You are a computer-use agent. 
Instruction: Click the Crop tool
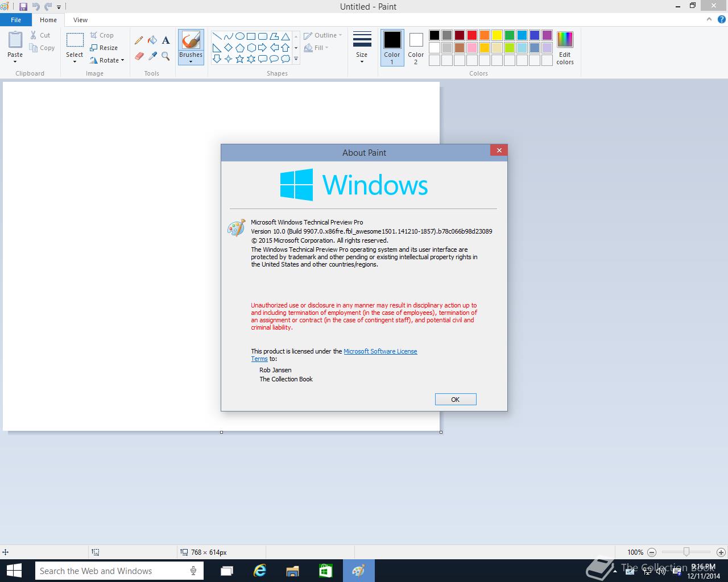point(102,35)
